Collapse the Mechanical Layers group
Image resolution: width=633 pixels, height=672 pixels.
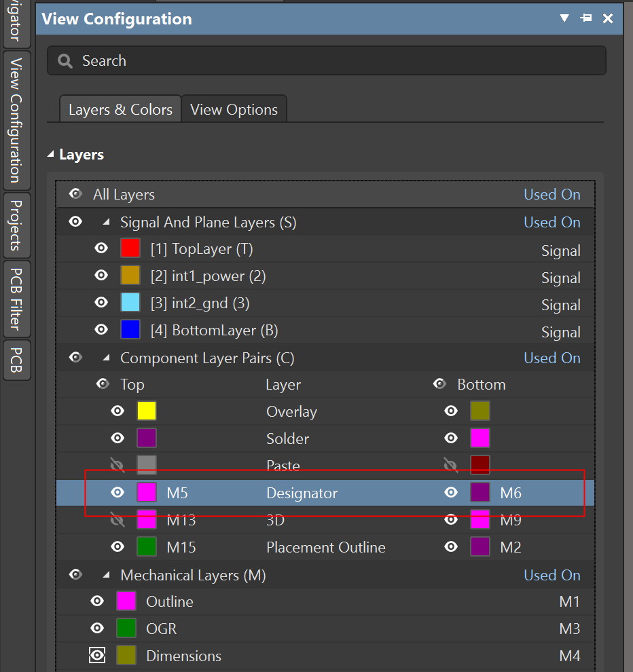point(106,575)
